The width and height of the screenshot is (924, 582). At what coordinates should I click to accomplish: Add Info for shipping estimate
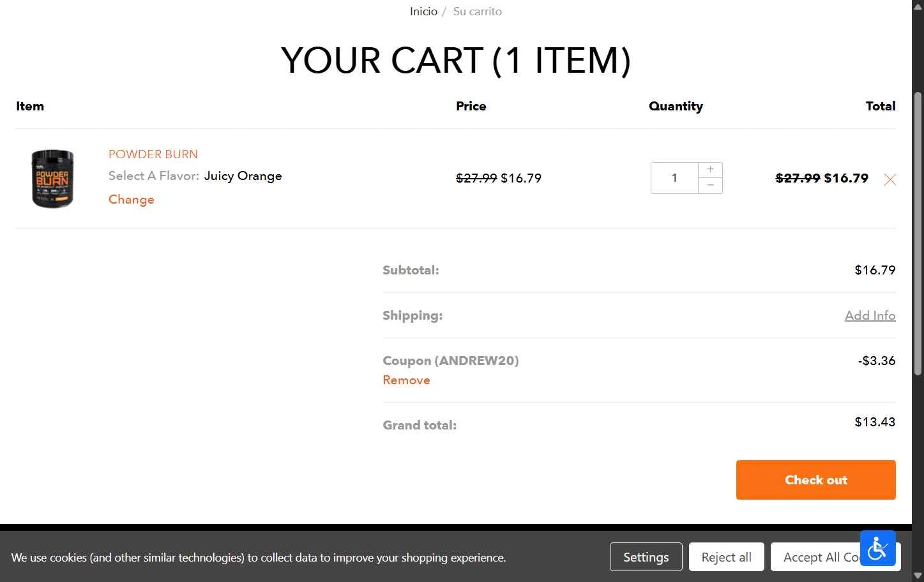click(870, 315)
